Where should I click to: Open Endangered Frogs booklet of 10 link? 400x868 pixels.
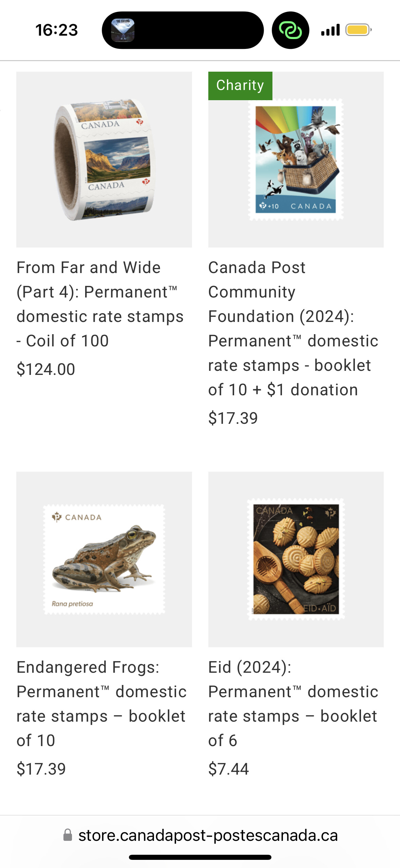(x=101, y=704)
